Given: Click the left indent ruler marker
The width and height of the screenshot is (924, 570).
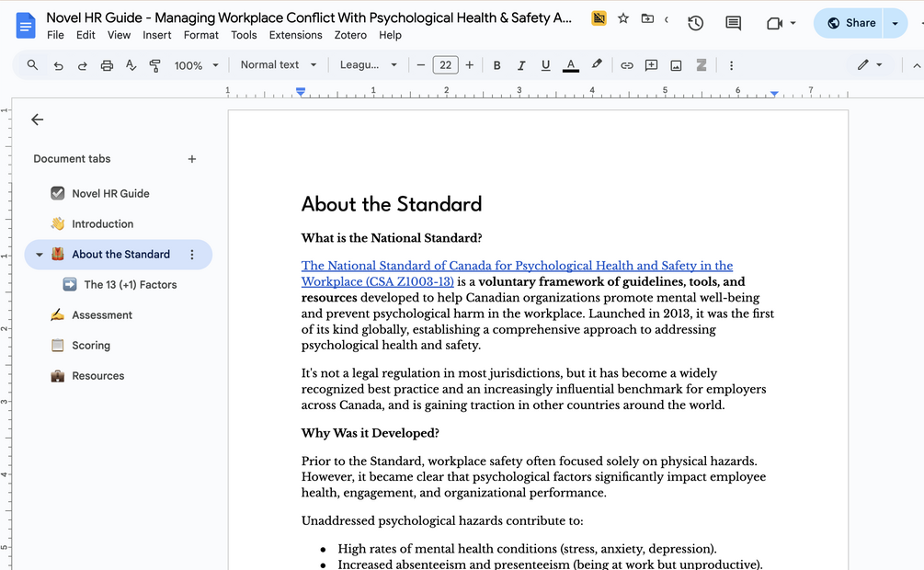Looking at the screenshot, I should (301, 92).
